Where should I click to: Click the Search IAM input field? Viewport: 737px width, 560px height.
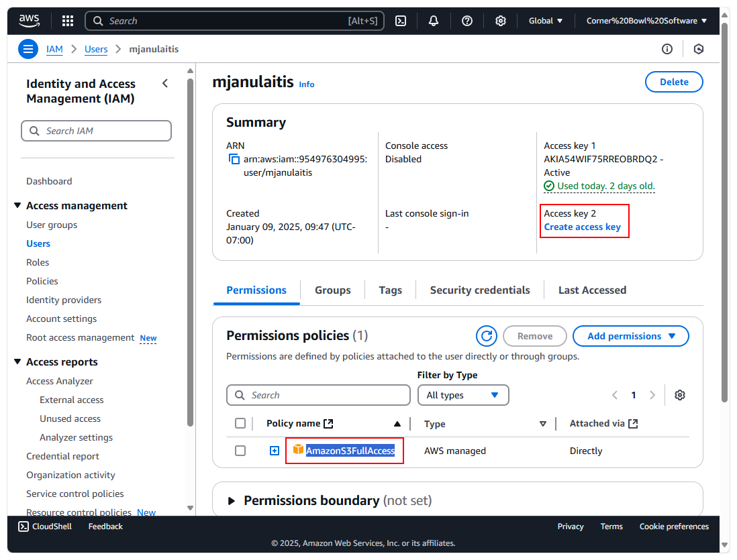97,131
